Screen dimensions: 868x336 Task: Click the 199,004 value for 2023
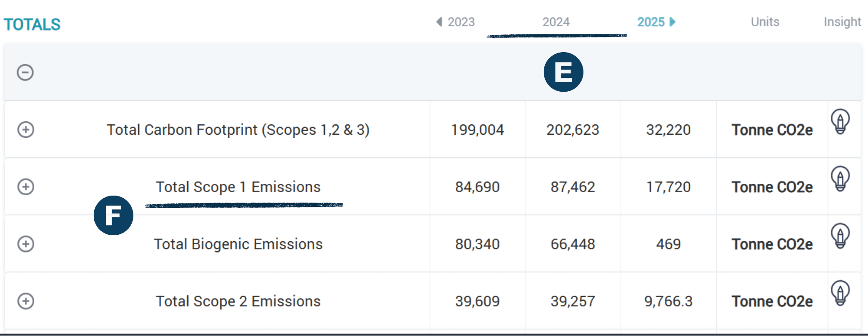pos(477,130)
